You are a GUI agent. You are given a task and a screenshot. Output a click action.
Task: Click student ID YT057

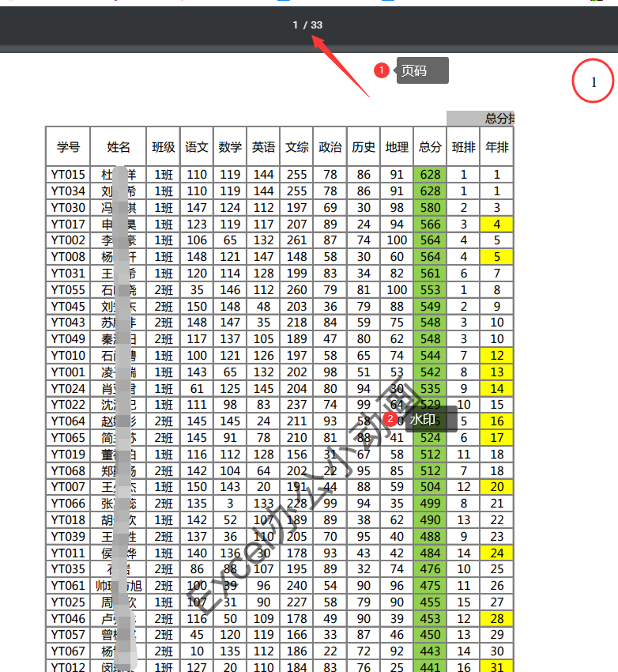point(68,635)
